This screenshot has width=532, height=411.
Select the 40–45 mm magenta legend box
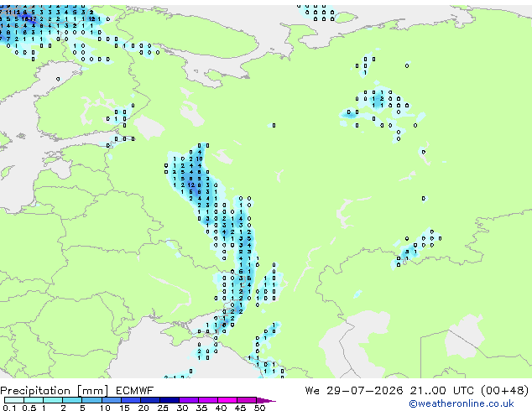(x=227, y=400)
